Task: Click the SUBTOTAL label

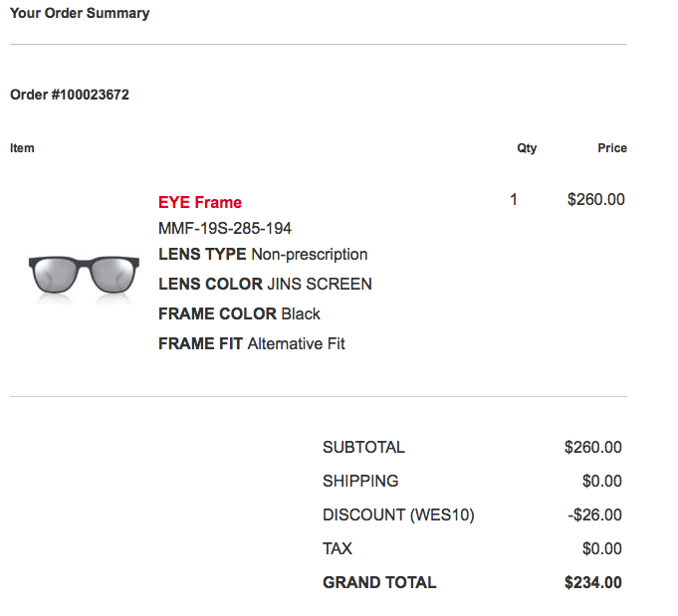Action: pos(363,447)
